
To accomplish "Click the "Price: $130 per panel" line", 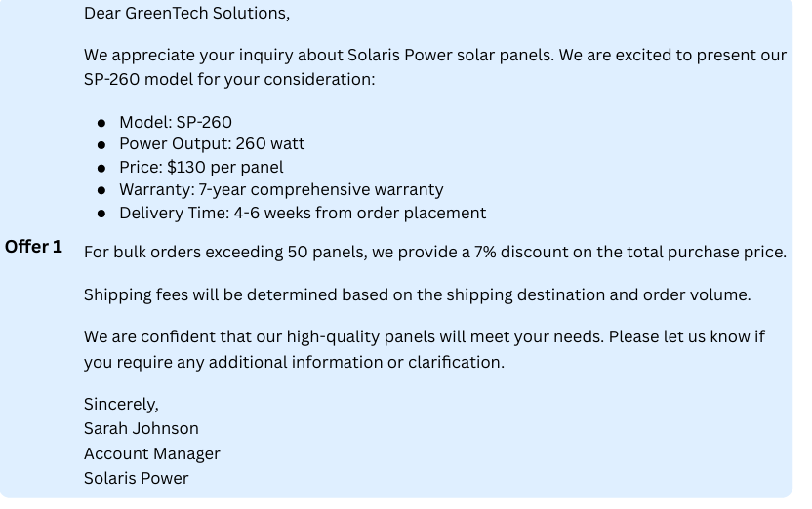I will (x=201, y=167).
